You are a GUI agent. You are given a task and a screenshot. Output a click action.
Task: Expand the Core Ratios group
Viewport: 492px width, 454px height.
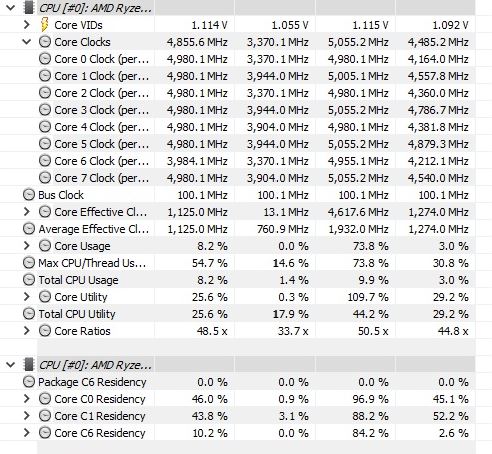[x=27, y=331]
